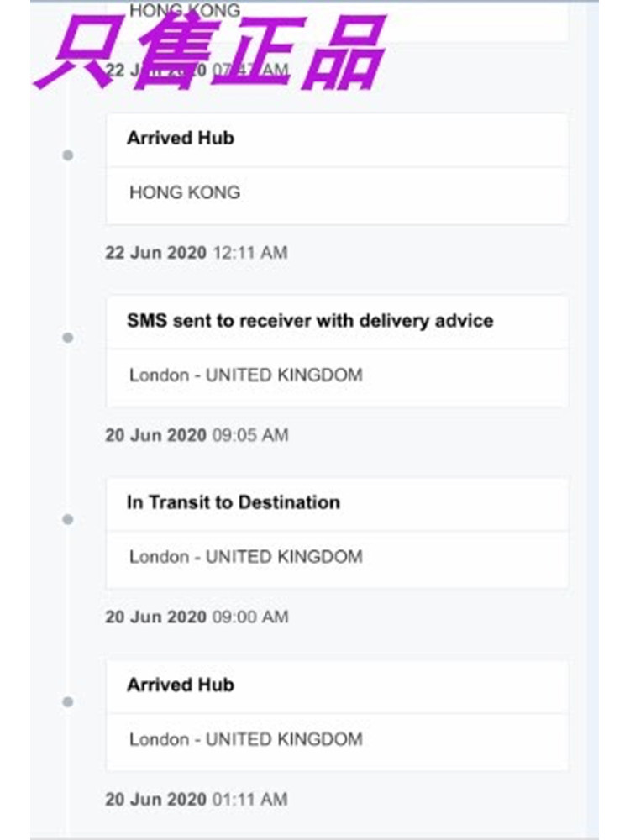Click the purple 只售正品 watermark text

pyautogui.click(x=210, y=52)
